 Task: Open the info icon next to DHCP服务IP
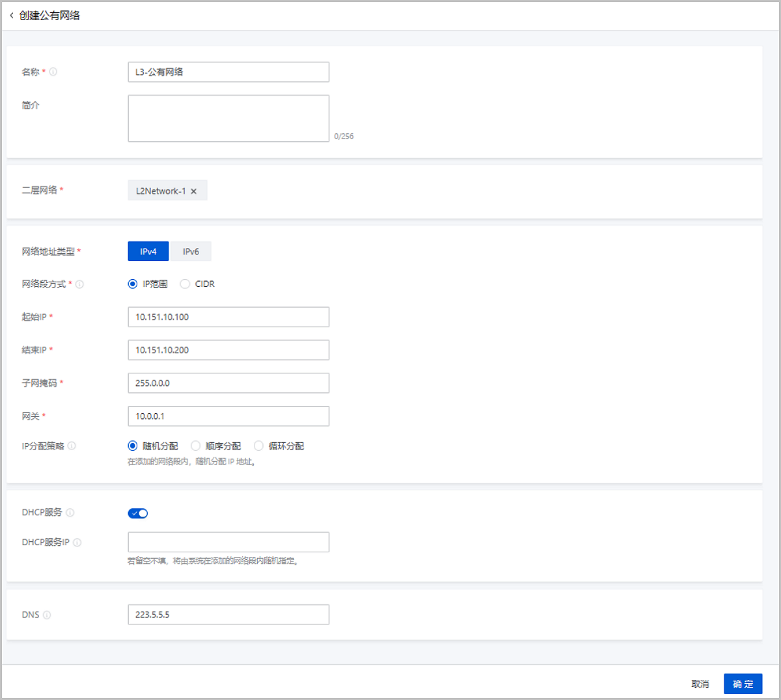click(77, 542)
